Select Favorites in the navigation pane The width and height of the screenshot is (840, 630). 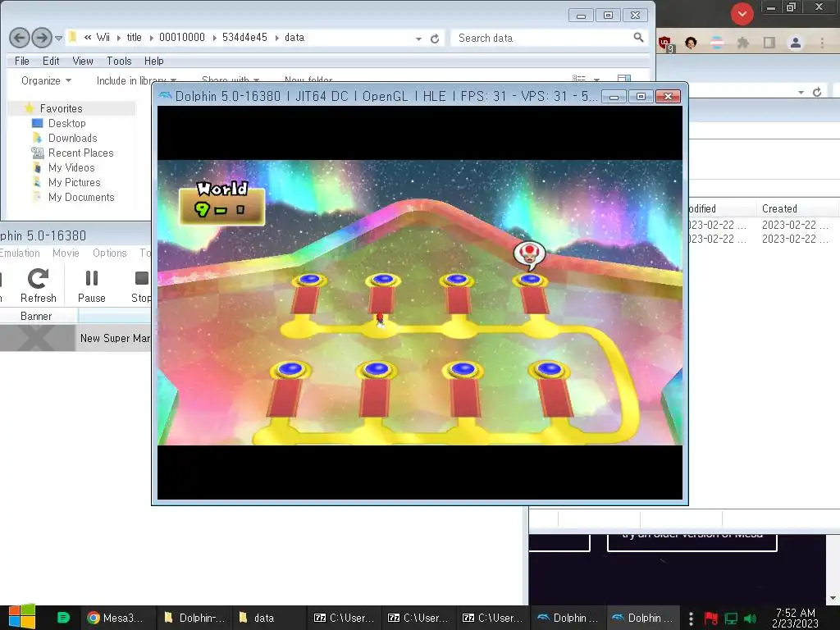click(x=61, y=109)
